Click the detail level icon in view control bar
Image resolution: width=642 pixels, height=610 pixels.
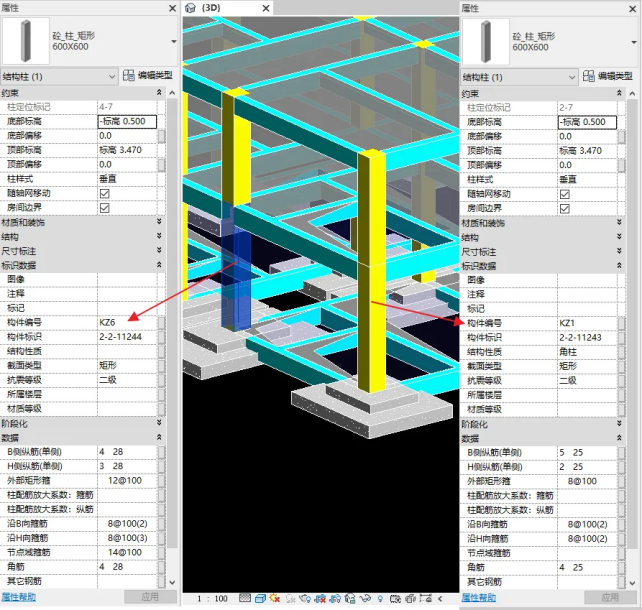(245, 599)
